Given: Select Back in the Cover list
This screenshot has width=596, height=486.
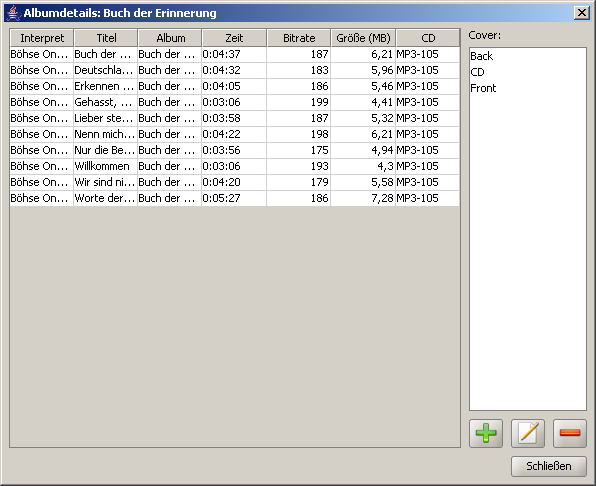Looking at the screenshot, I should pyautogui.click(x=481, y=56).
